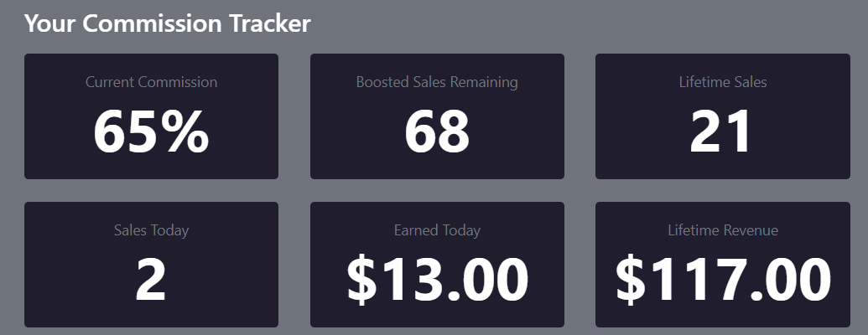This screenshot has height=335, width=868.
Task: Click the Earned Today label
Action: 437,230
